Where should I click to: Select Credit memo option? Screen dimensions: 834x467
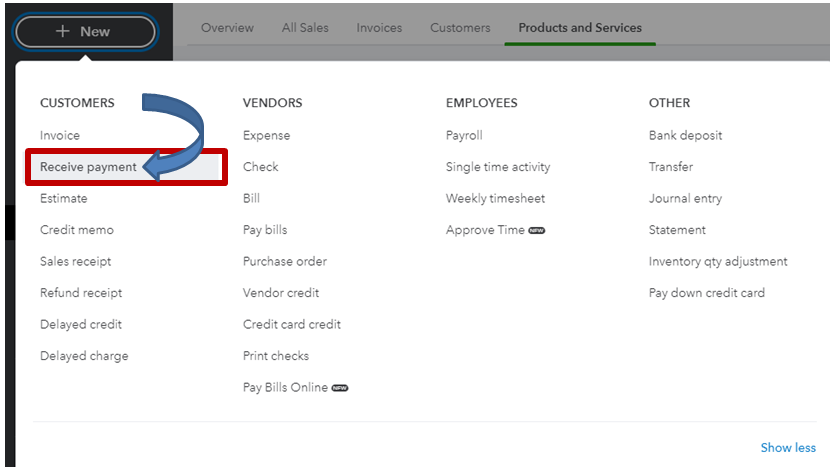77,230
